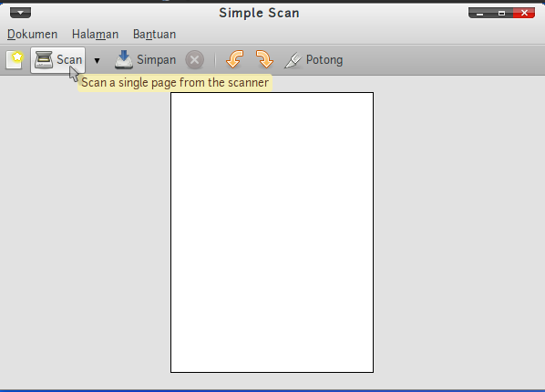The height and width of the screenshot is (392, 545).
Task: Open the window menu arrow in the title bar
Action: point(21,13)
